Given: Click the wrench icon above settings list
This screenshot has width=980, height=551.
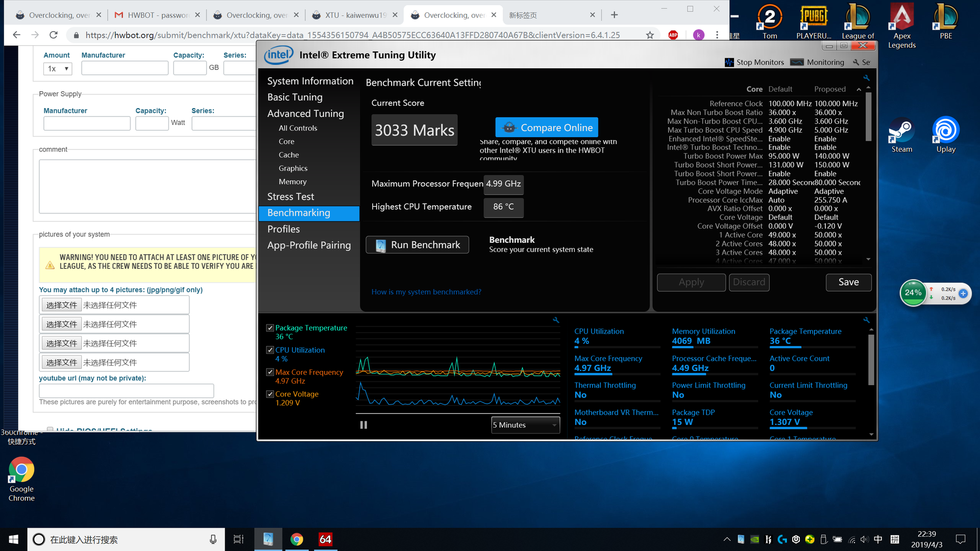Looking at the screenshot, I should [866, 78].
